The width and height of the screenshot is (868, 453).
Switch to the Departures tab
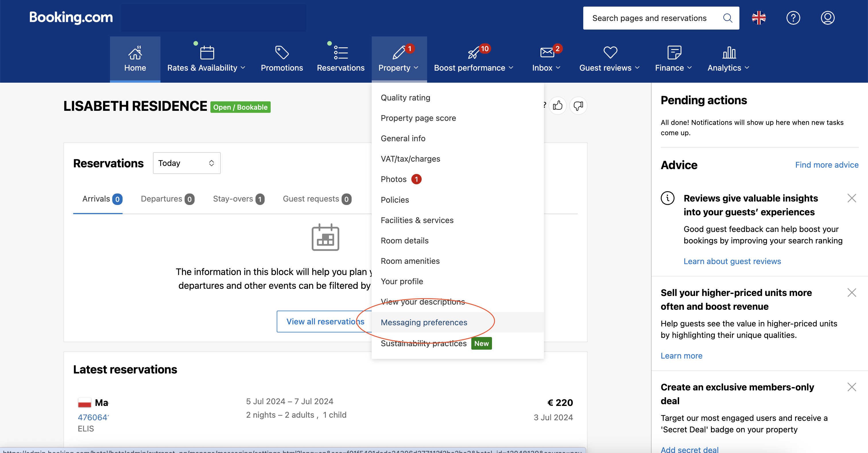[x=167, y=199]
